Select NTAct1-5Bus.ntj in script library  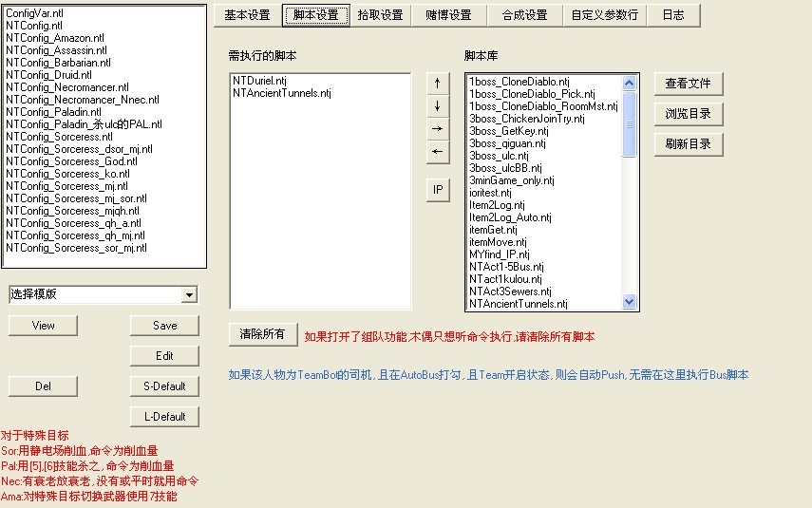tap(506, 267)
